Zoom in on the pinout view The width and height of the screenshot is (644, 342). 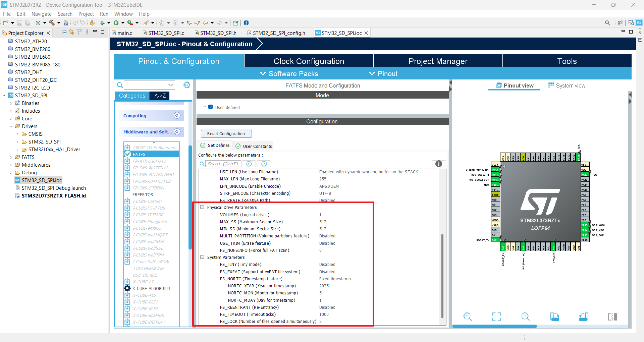tap(468, 317)
